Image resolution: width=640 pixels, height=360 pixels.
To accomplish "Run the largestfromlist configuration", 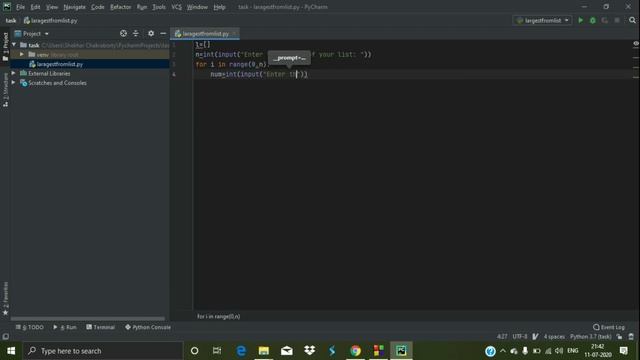I will coord(580,20).
